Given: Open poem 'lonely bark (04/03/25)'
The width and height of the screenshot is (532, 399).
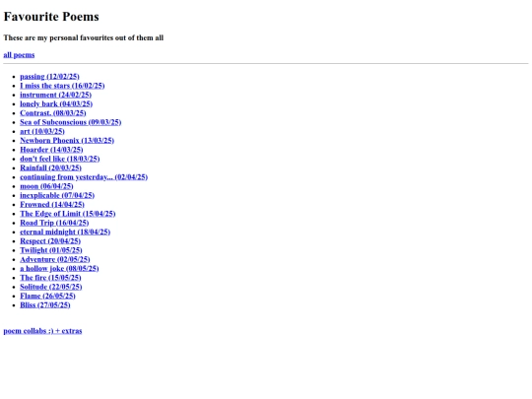Looking at the screenshot, I should (56, 103).
